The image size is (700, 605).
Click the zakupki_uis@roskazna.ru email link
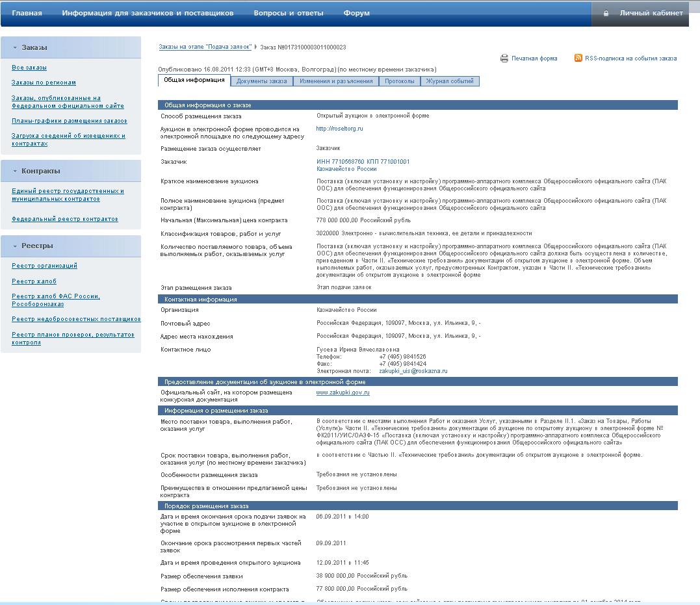[x=413, y=371]
